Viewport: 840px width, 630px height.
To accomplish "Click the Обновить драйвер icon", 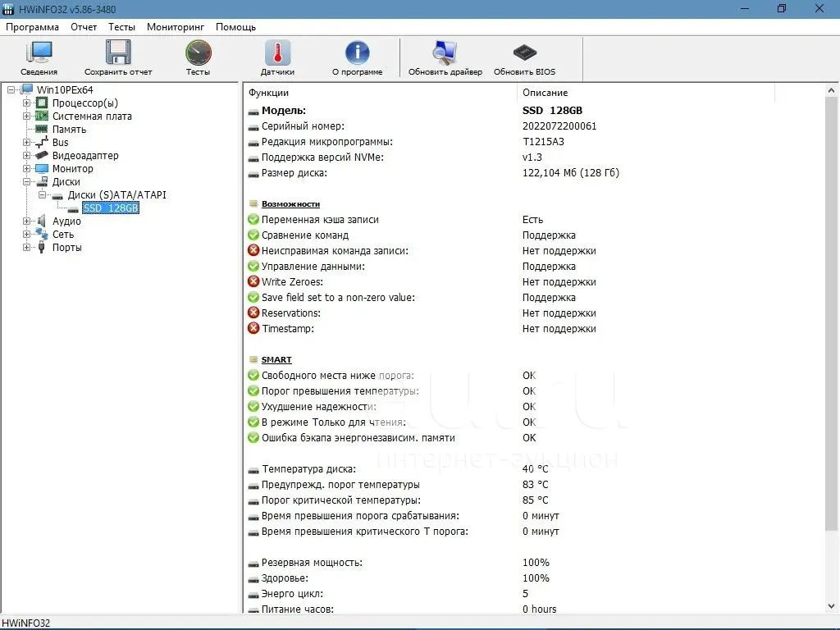I will (x=445, y=52).
